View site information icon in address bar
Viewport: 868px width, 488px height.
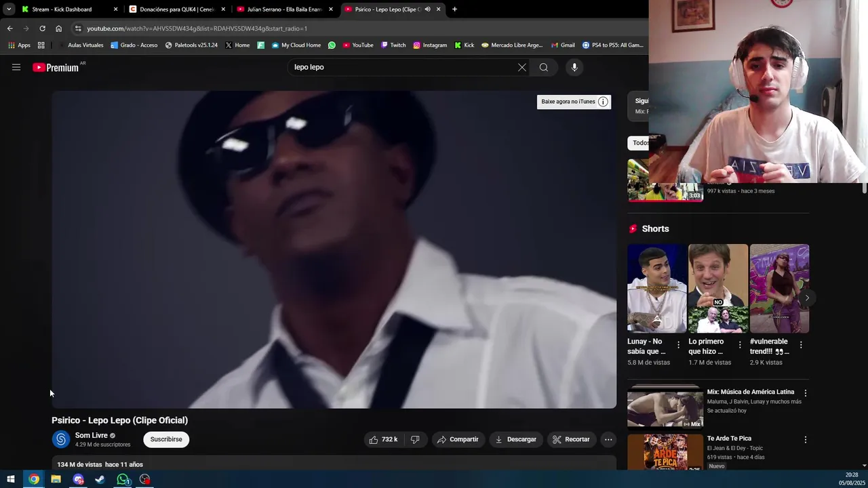point(78,28)
